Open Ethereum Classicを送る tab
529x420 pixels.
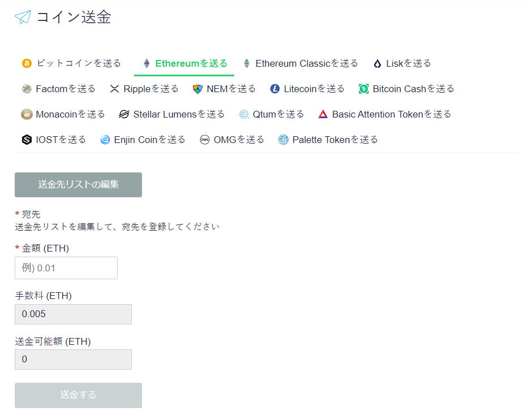tap(300, 63)
